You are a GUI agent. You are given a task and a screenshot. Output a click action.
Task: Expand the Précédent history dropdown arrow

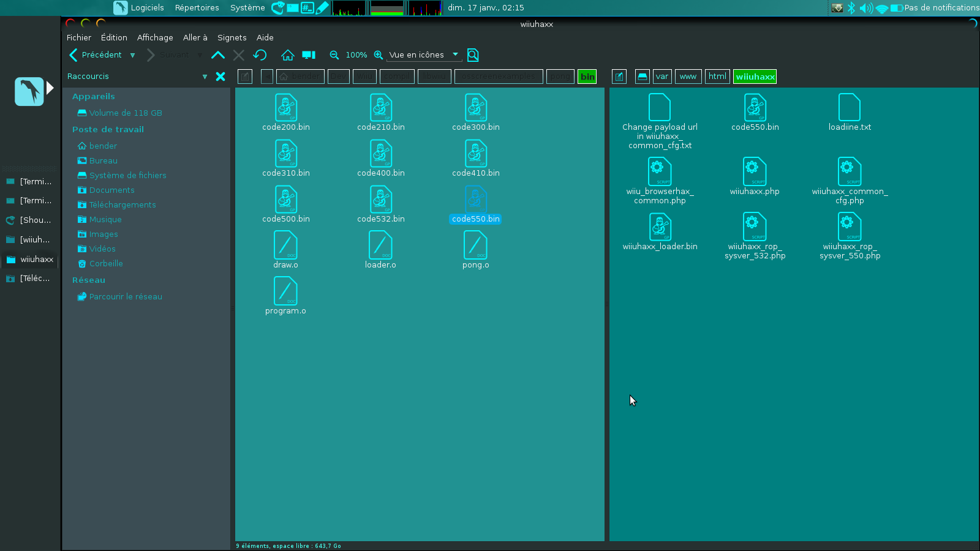click(132, 55)
